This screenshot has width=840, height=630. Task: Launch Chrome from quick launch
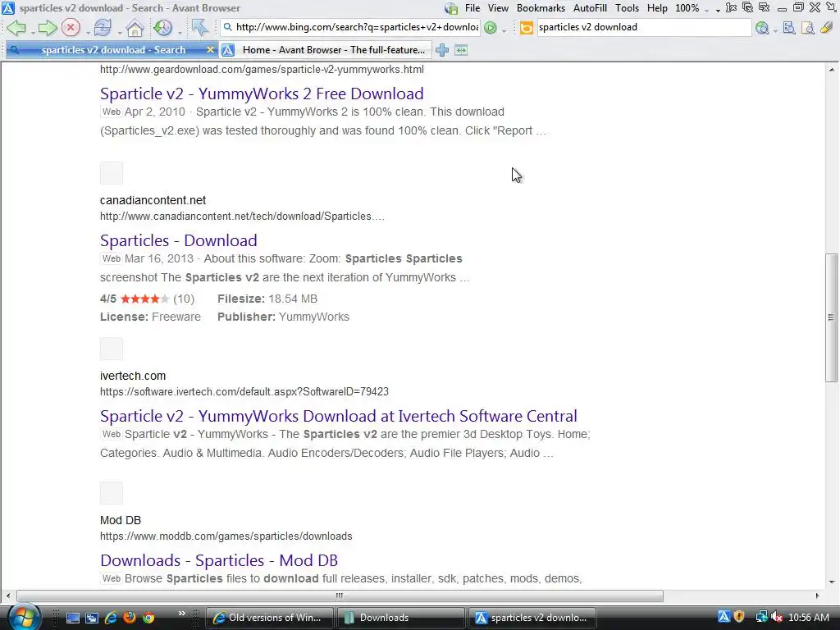pos(148,618)
